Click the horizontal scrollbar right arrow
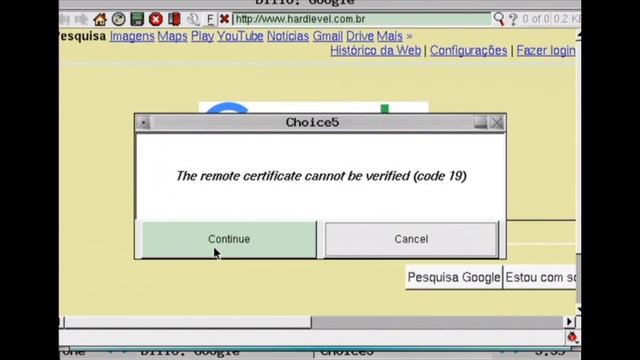 coord(570,322)
